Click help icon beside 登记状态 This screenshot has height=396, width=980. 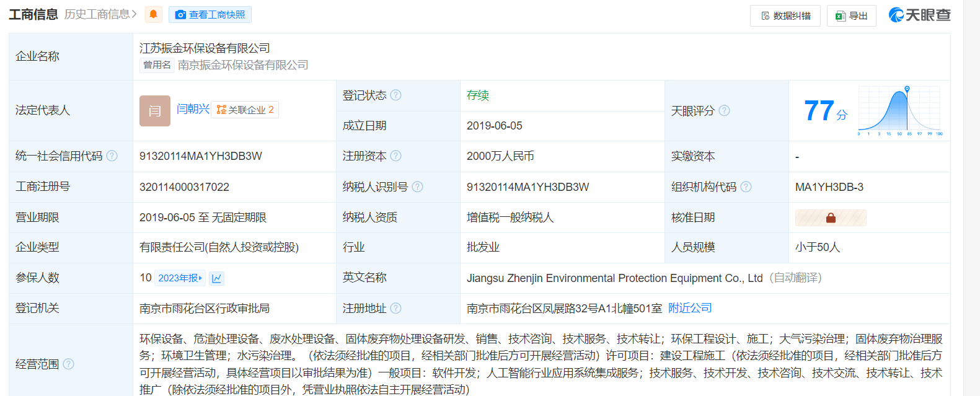(x=396, y=95)
